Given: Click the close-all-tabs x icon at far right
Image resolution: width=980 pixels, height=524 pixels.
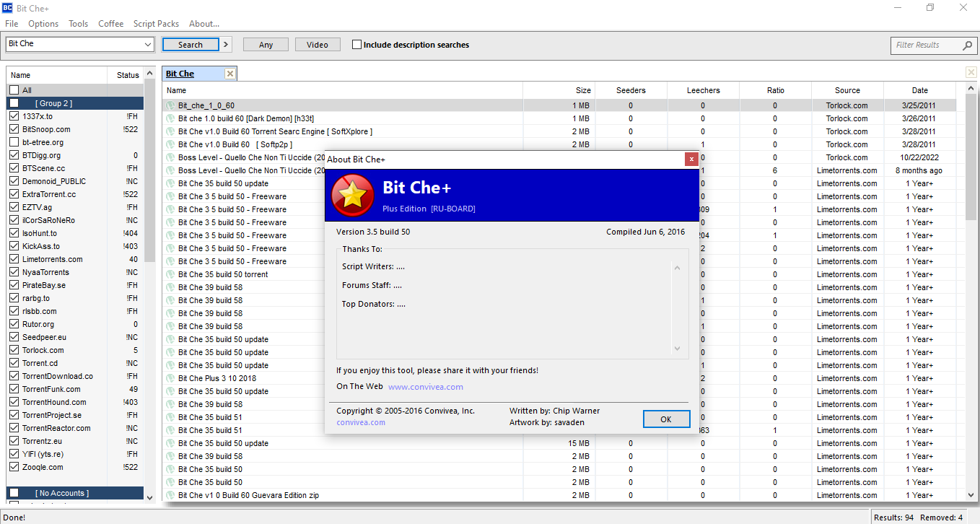Looking at the screenshot, I should click(x=971, y=72).
